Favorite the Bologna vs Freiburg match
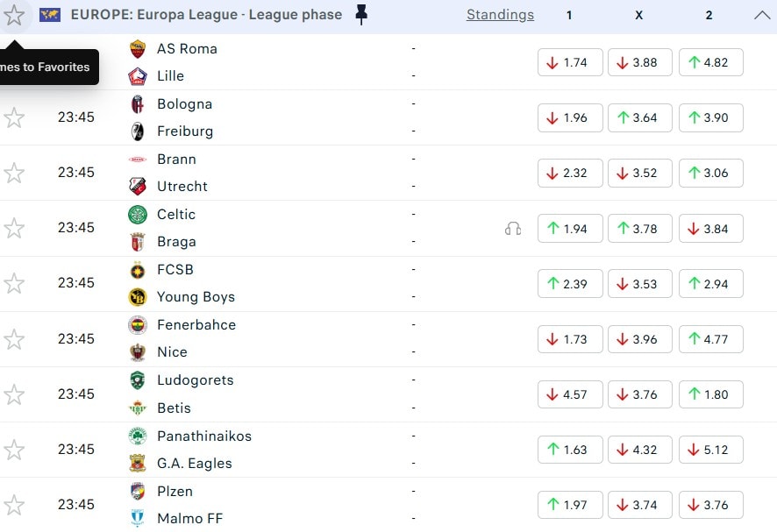Screen dimensions: 777x532 coord(14,117)
